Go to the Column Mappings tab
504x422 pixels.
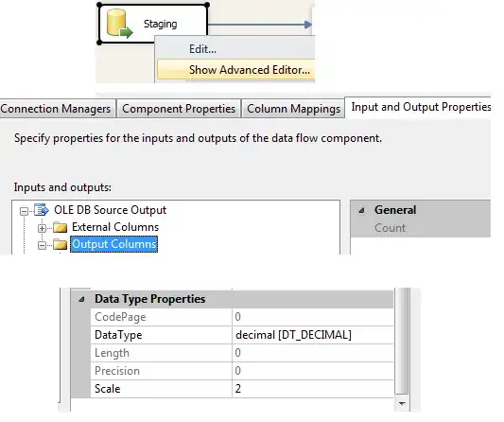point(293,109)
